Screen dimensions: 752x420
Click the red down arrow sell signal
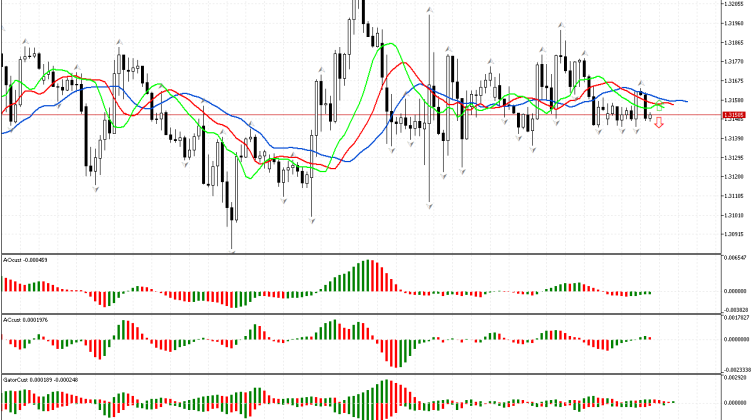tap(658, 125)
